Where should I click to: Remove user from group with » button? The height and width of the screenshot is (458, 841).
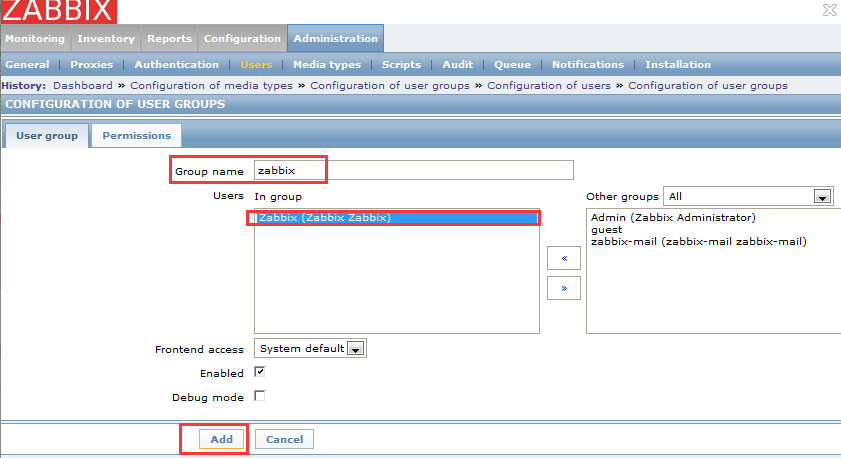(563, 288)
